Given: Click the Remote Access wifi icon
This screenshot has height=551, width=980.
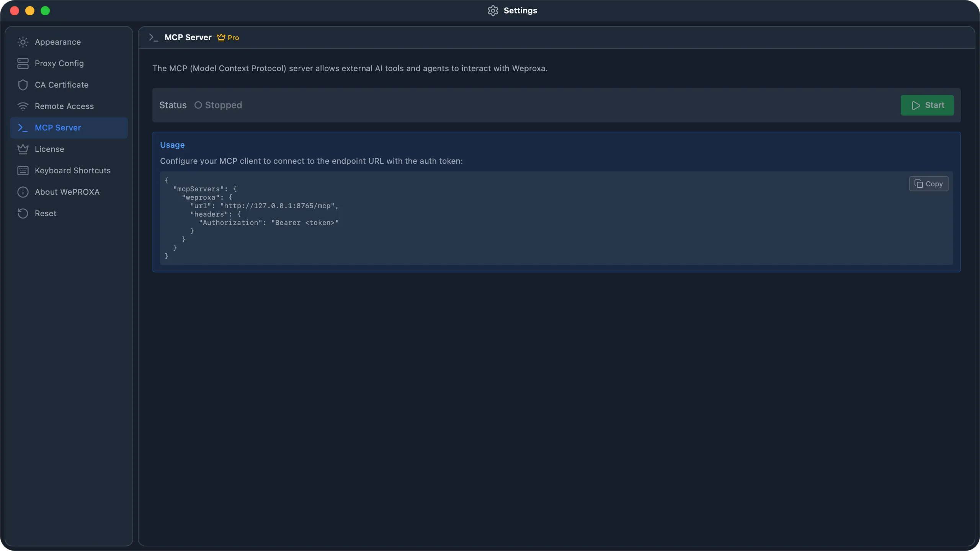Looking at the screenshot, I should [x=23, y=106].
